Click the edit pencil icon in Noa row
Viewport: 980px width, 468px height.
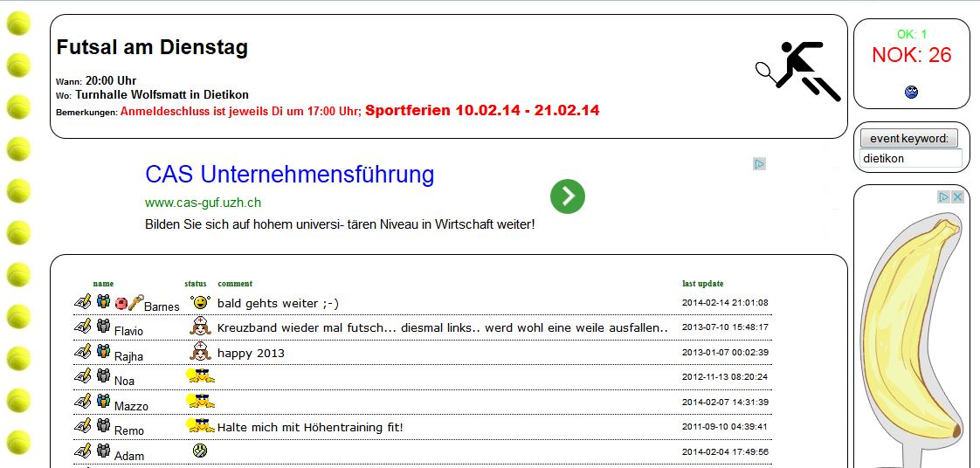tap(82, 375)
